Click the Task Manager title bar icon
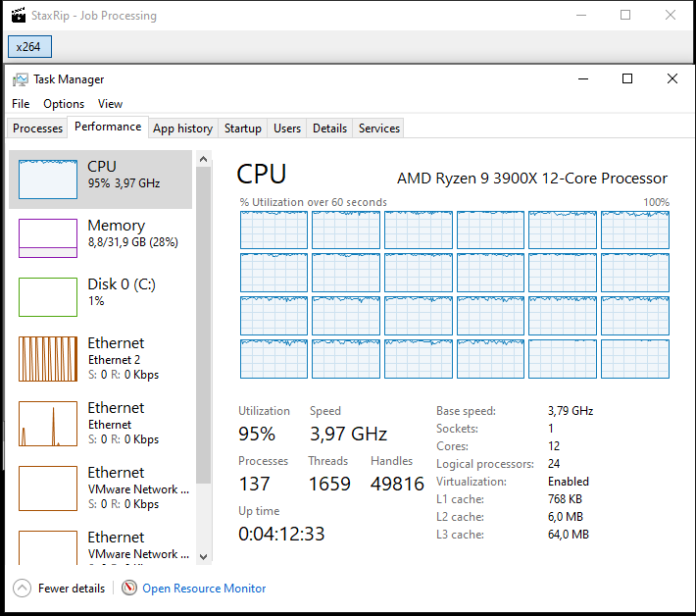Viewport: 696px width, 616px height. tap(20, 79)
